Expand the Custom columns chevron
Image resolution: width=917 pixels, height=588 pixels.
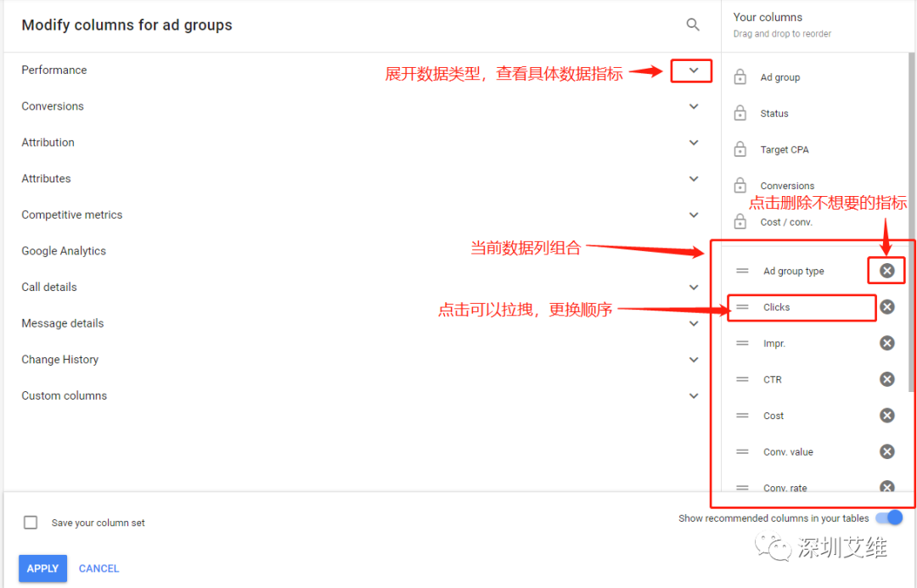693,396
